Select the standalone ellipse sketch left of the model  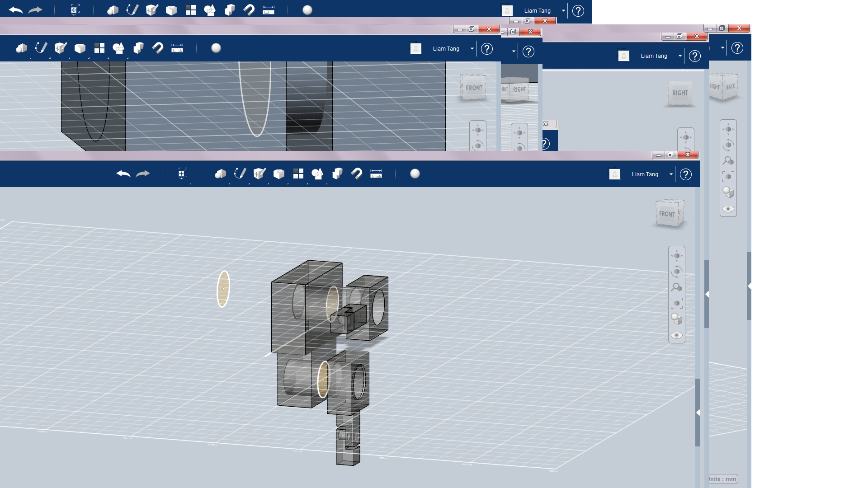223,289
